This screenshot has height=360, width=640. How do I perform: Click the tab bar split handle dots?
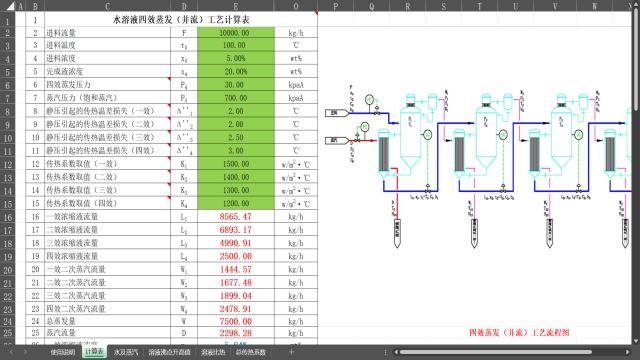click(385, 352)
